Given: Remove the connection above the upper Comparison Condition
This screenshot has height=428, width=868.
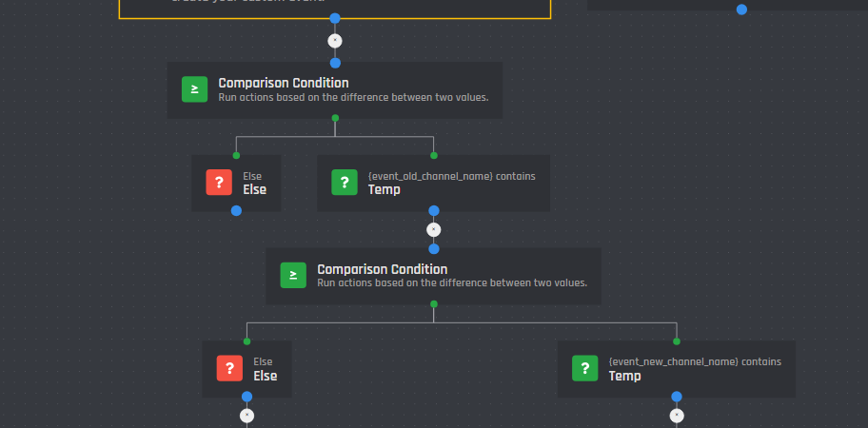Looking at the screenshot, I should 334,41.
